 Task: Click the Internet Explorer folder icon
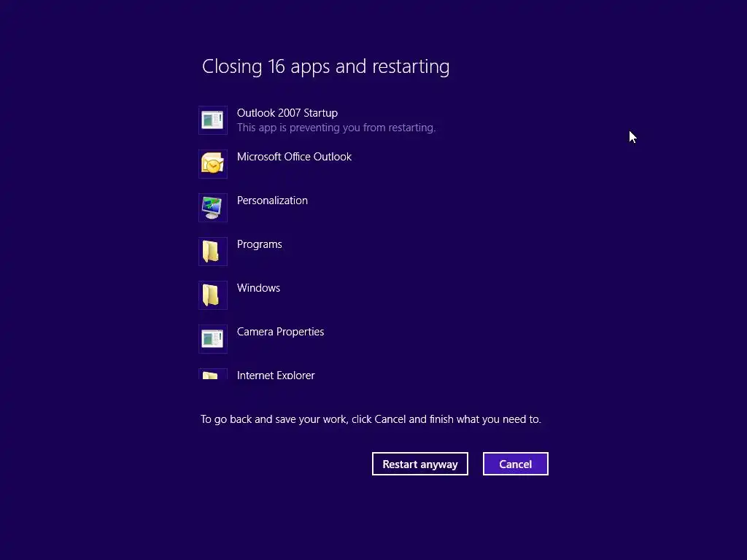coord(213,374)
